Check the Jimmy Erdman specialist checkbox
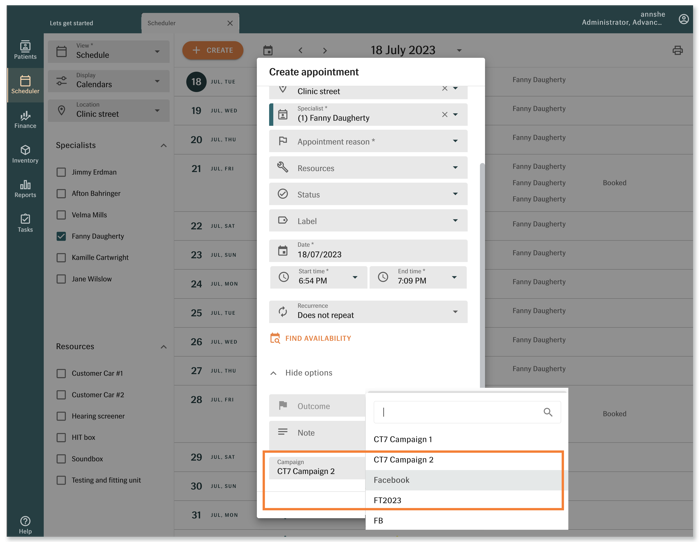This screenshot has height=542, width=700. coord(62,172)
